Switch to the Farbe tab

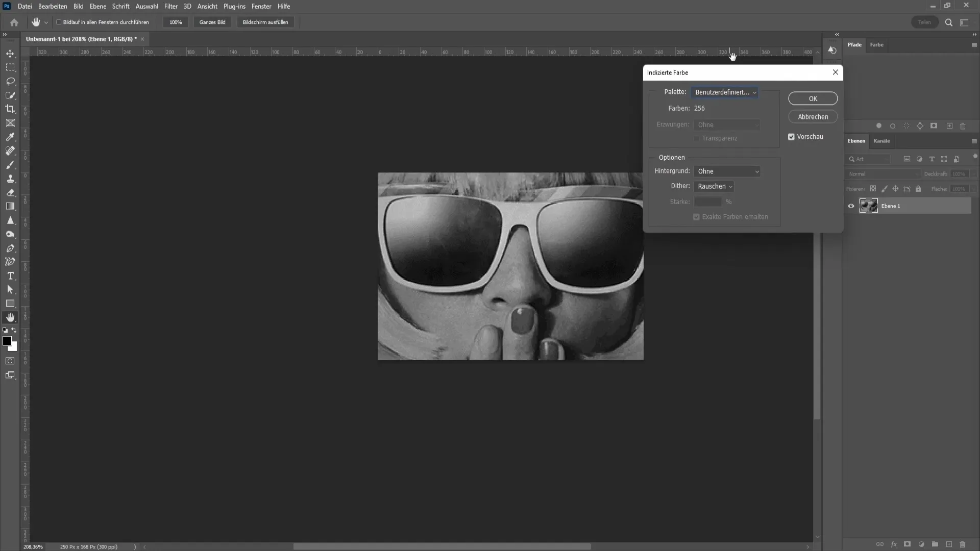coord(876,45)
